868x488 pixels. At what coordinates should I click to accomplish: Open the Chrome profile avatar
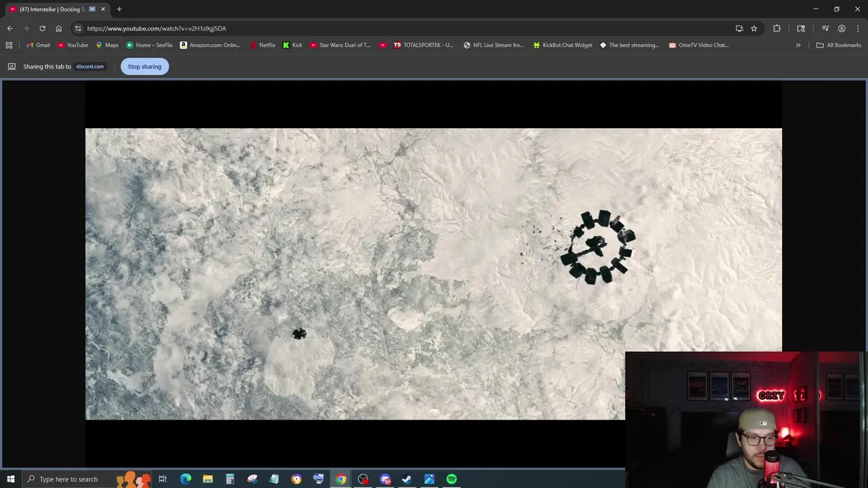coord(842,28)
